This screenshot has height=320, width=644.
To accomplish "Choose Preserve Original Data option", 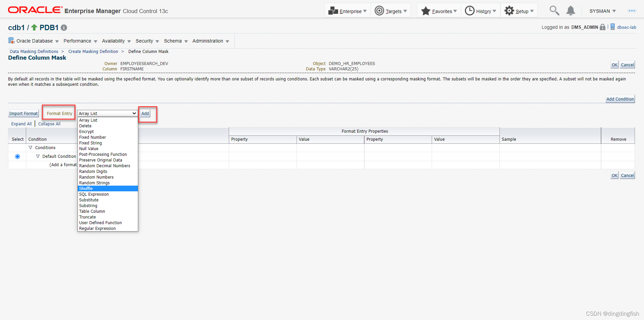I will point(108,160).
